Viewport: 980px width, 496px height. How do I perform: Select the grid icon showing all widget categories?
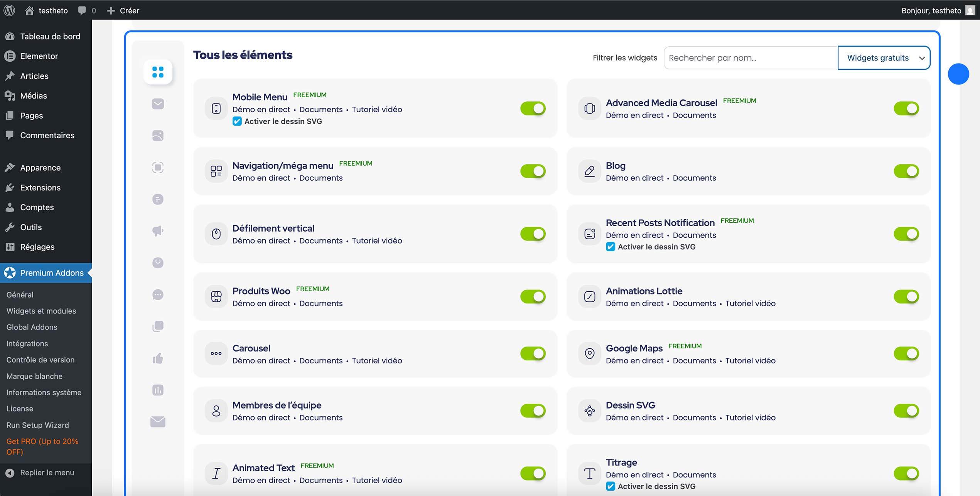157,72
